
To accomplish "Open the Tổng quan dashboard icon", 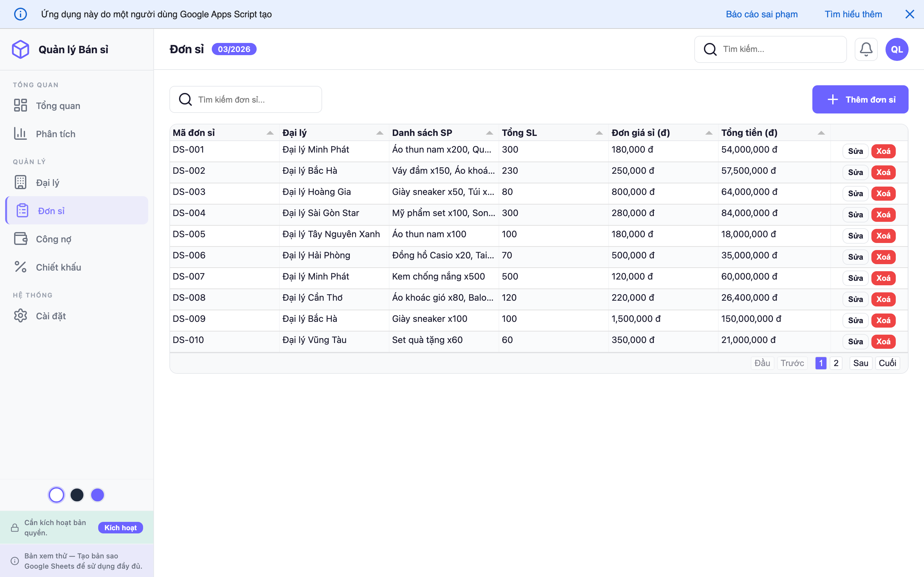I will [x=21, y=105].
